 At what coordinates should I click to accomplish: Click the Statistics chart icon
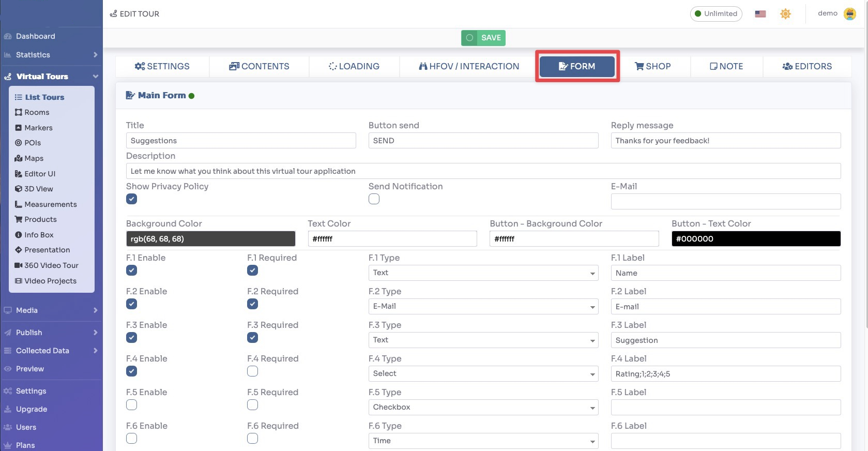pyautogui.click(x=8, y=55)
